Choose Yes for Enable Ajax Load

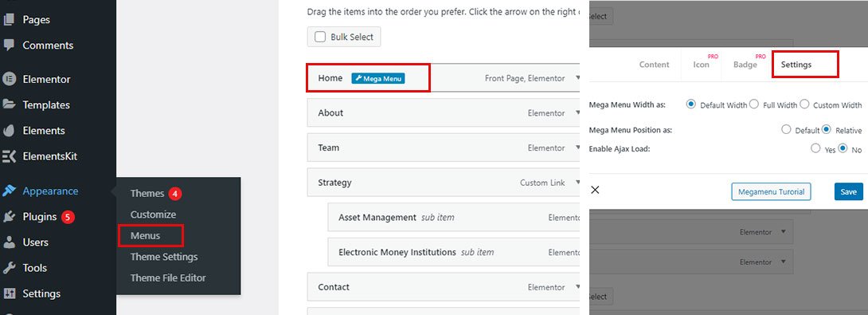tap(815, 148)
